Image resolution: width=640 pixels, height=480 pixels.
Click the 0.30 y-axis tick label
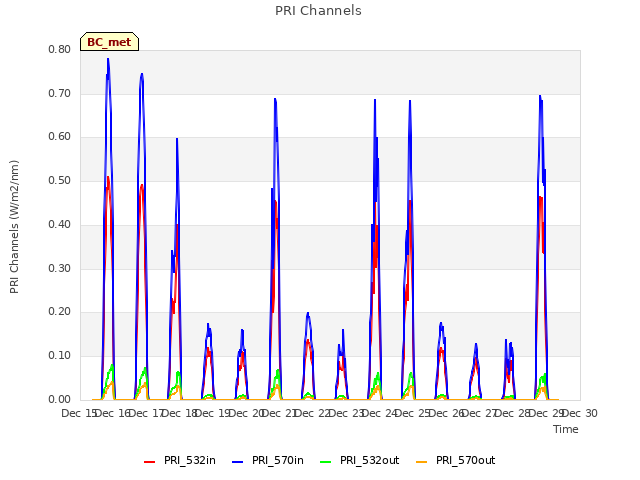tap(60, 269)
